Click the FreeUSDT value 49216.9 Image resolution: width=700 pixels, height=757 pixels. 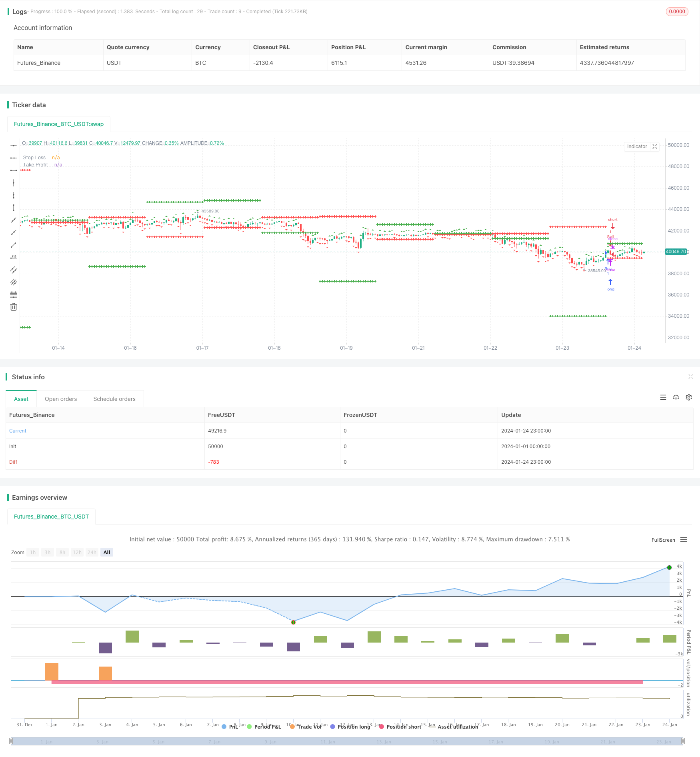click(217, 431)
